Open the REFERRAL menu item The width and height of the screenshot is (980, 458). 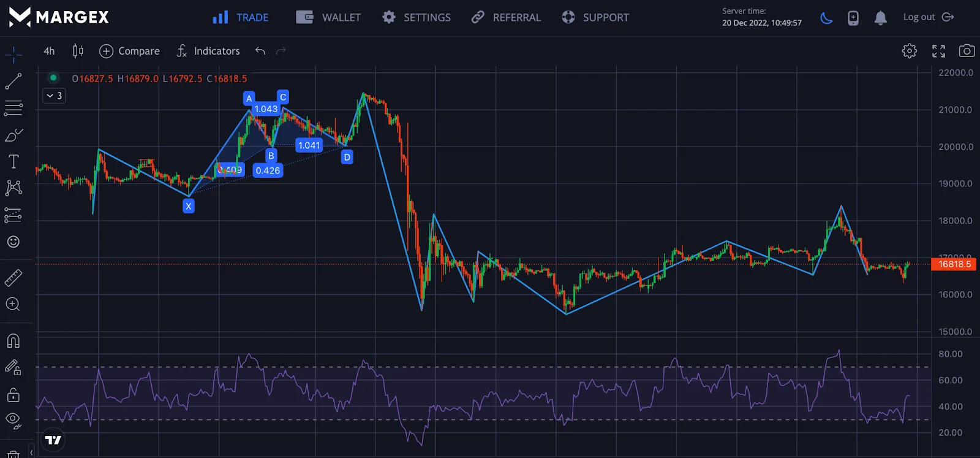point(506,18)
